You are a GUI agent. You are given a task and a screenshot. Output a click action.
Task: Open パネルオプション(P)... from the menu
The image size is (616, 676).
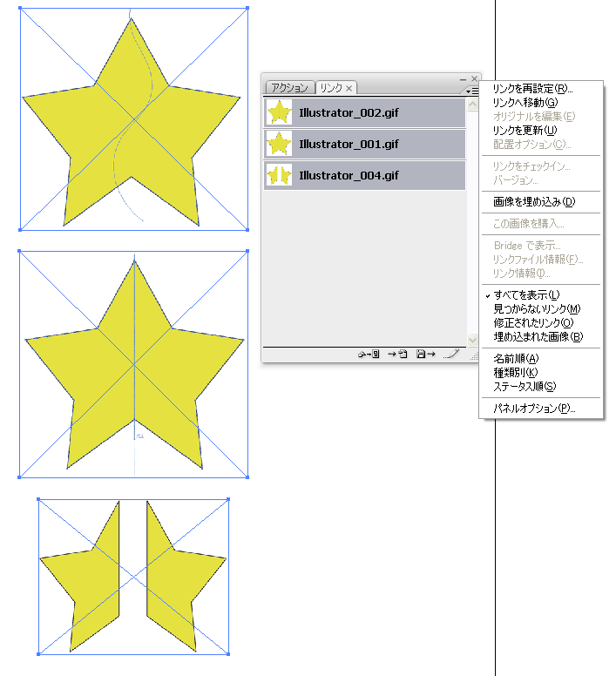click(x=534, y=409)
